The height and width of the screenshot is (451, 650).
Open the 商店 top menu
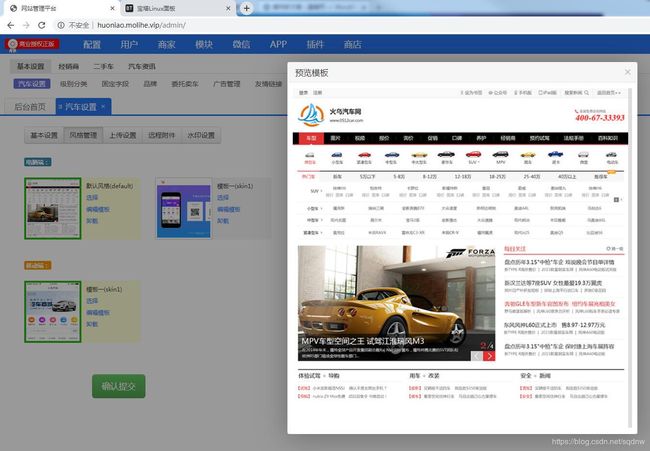tap(352, 44)
